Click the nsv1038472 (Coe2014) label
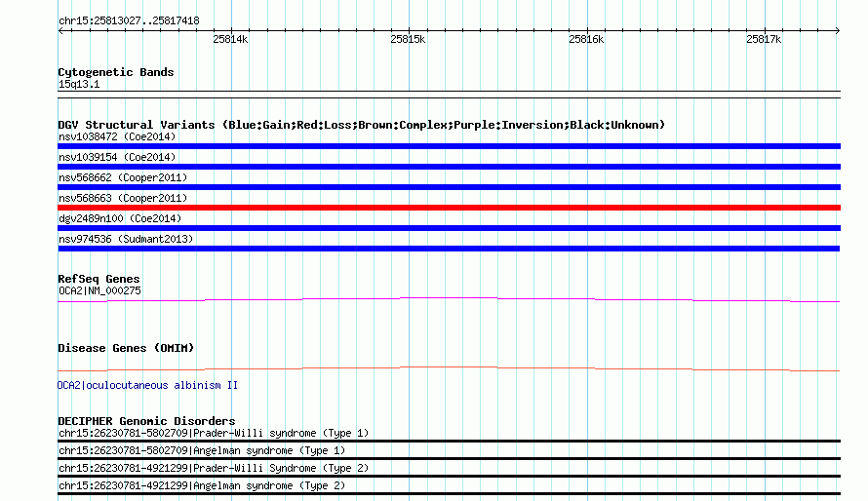Screen dimensions: 868x501 pos(117,136)
